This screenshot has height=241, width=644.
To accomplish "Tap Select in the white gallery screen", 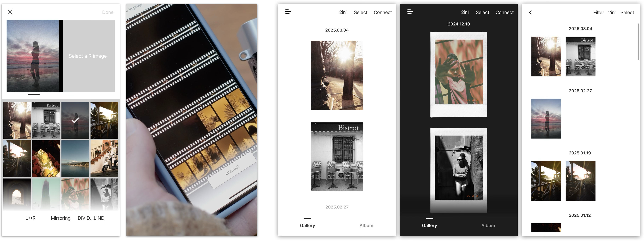I will click(361, 12).
